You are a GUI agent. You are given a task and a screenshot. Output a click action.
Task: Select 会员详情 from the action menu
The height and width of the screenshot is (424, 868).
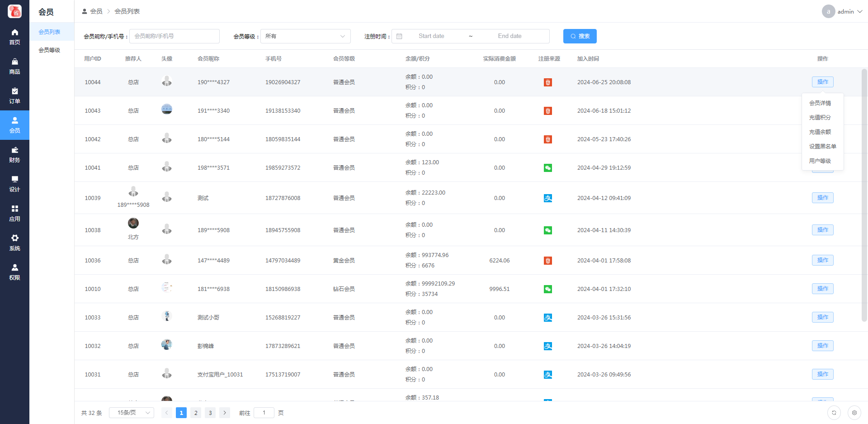(x=820, y=103)
